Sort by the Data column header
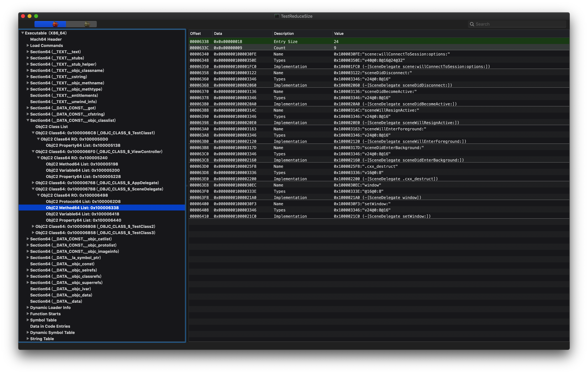 (x=242, y=33)
